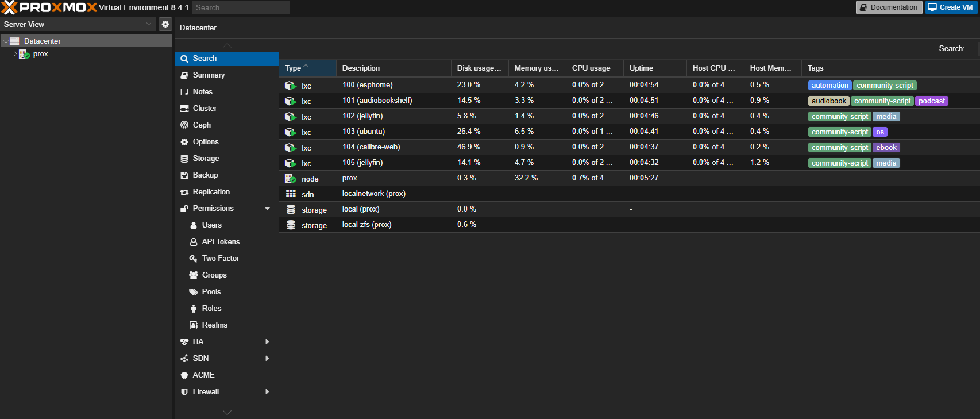Image resolution: width=980 pixels, height=419 pixels.
Task: Expand the prox node in tree
Action: click(15, 54)
